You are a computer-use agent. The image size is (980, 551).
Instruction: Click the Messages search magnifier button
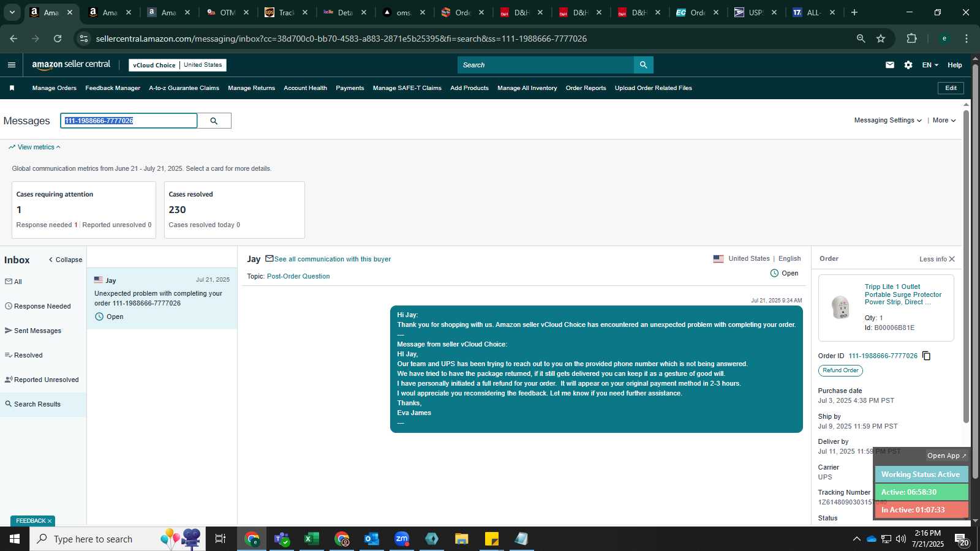pos(214,121)
